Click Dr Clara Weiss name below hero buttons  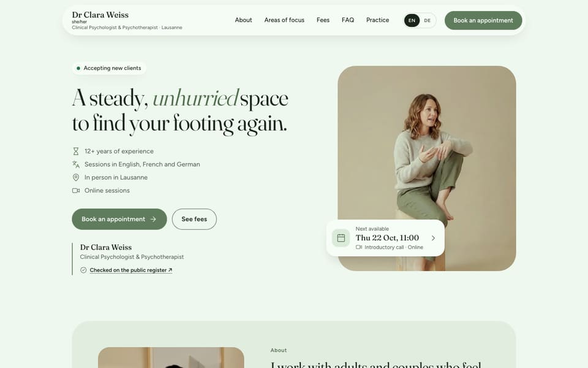[106, 247]
